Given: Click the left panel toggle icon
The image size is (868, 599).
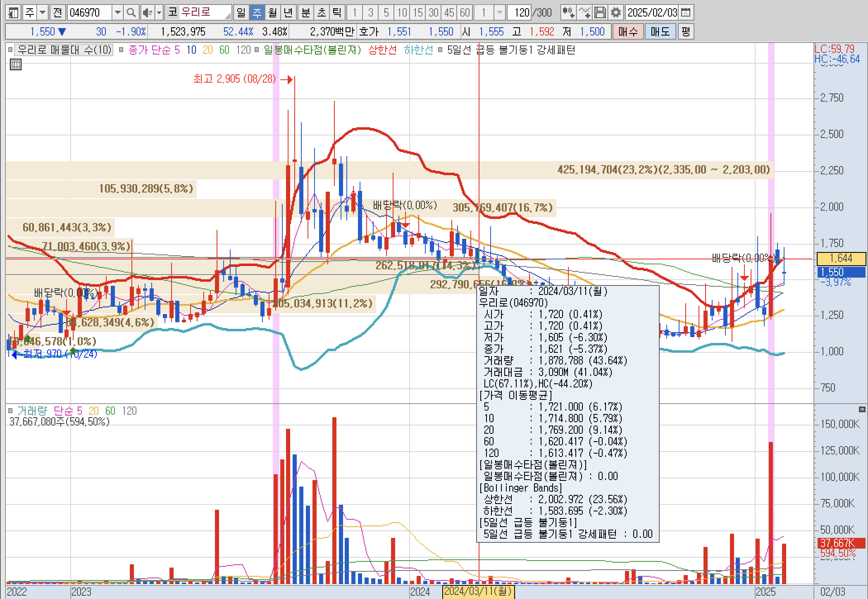Looking at the screenshot, I should pos(13,13).
